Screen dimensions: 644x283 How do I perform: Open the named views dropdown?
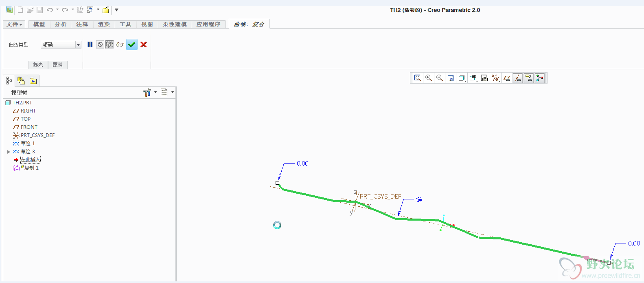coord(473,78)
